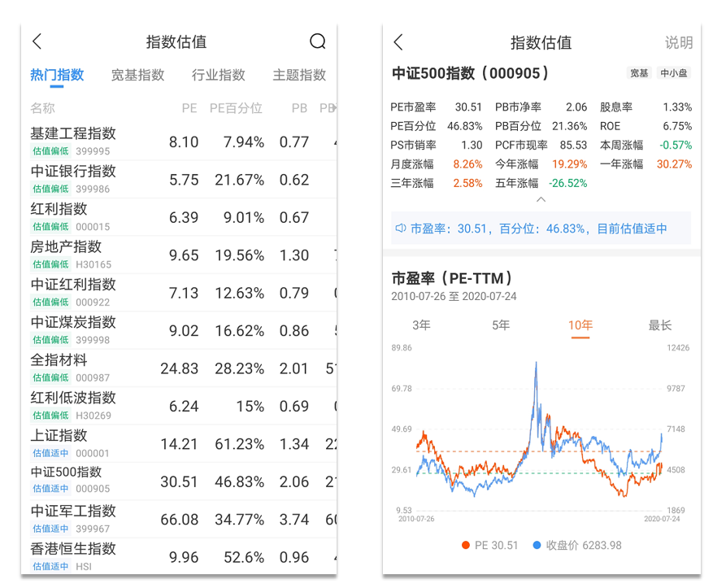Show the 最长 time range
This screenshot has width=726, height=588.
point(659,325)
